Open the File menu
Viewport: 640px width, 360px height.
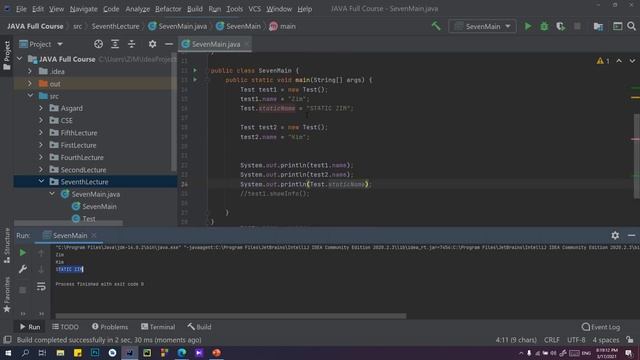pyautogui.click(x=21, y=9)
